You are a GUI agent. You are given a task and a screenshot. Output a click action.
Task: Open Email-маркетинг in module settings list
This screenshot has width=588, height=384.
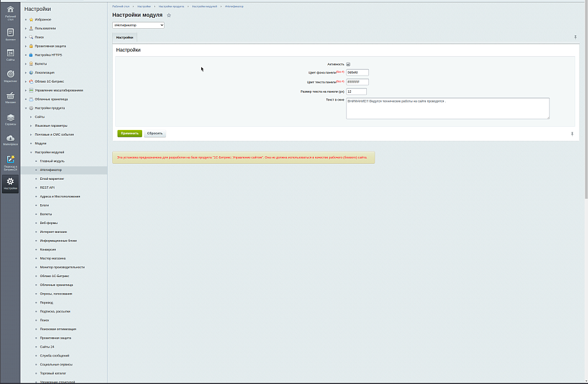click(52, 179)
